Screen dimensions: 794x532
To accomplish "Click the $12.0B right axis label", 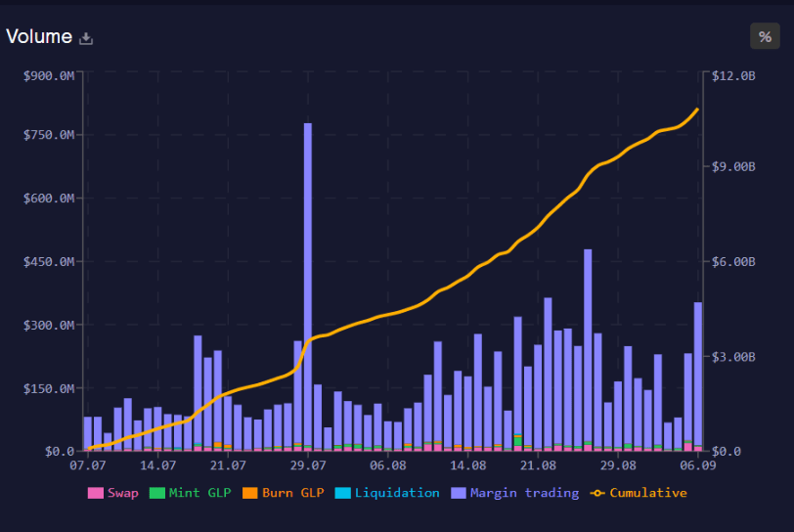I will 733,75.
